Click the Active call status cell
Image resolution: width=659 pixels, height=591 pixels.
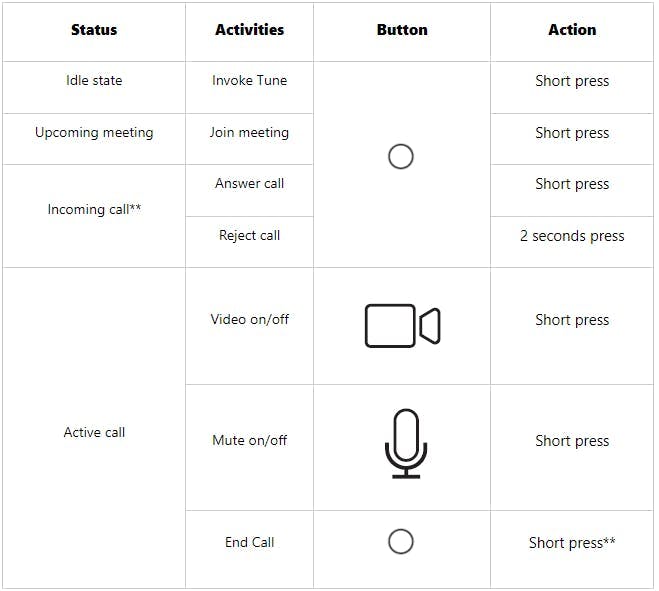pos(94,432)
